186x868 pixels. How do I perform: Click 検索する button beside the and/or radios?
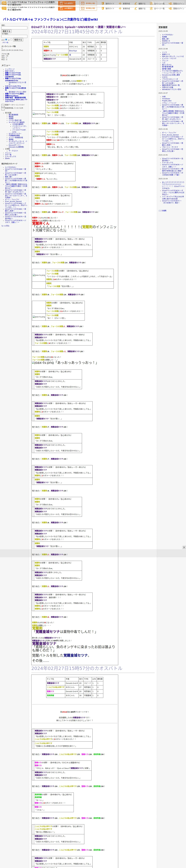pyautogui.click(x=18, y=40)
